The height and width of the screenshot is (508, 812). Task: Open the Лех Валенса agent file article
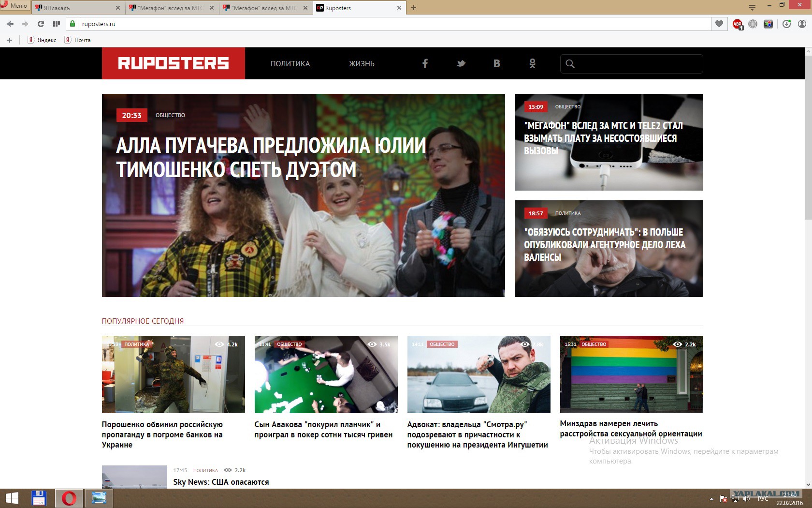[605, 245]
